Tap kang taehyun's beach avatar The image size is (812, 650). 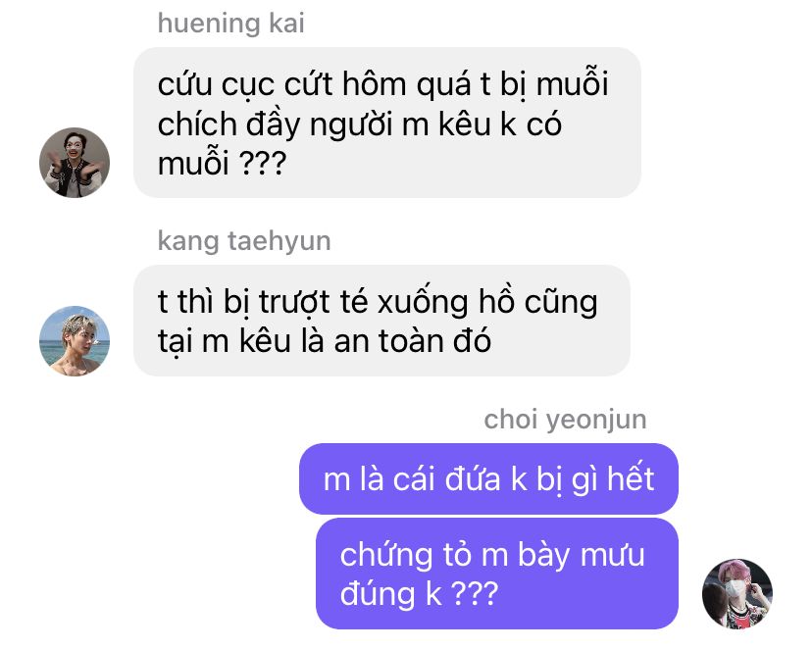(75, 341)
